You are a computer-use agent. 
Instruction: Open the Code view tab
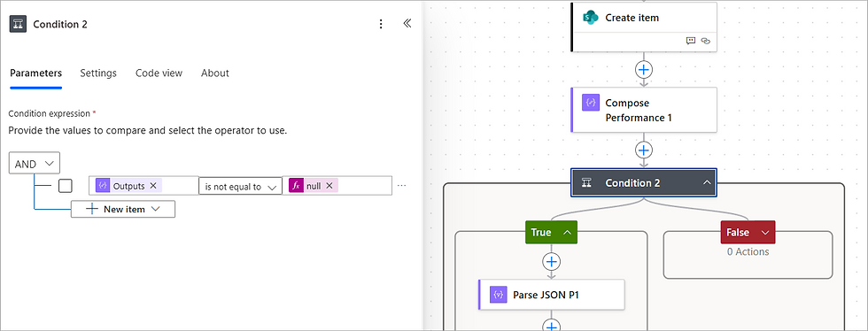[159, 73]
